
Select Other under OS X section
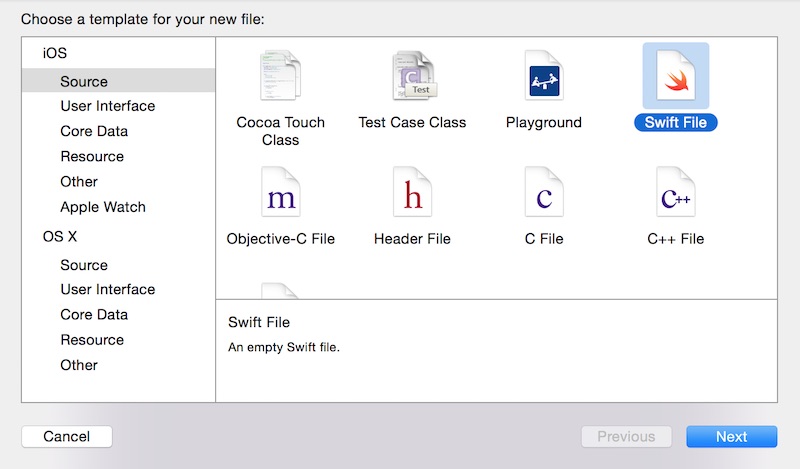pyautogui.click(x=79, y=365)
